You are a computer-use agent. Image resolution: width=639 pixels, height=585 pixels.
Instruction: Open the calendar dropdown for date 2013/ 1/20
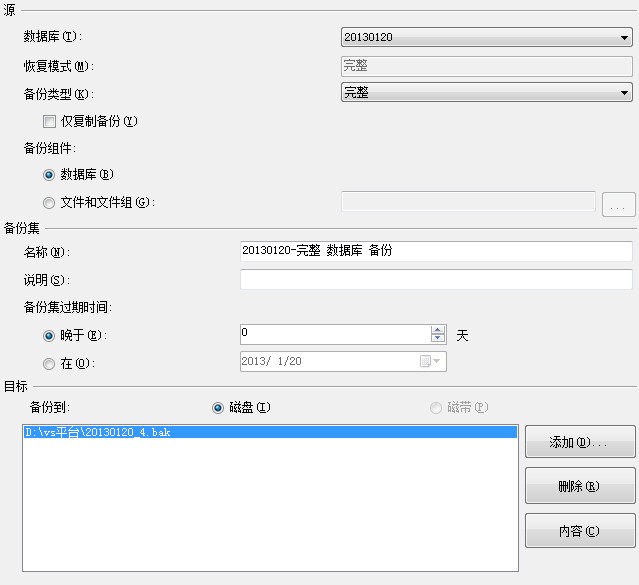click(430, 361)
